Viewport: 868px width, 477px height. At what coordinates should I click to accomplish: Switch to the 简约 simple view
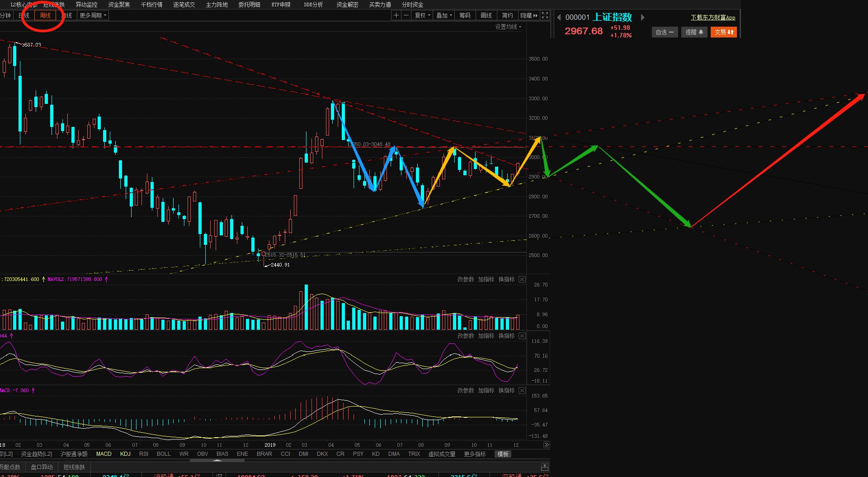point(507,15)
